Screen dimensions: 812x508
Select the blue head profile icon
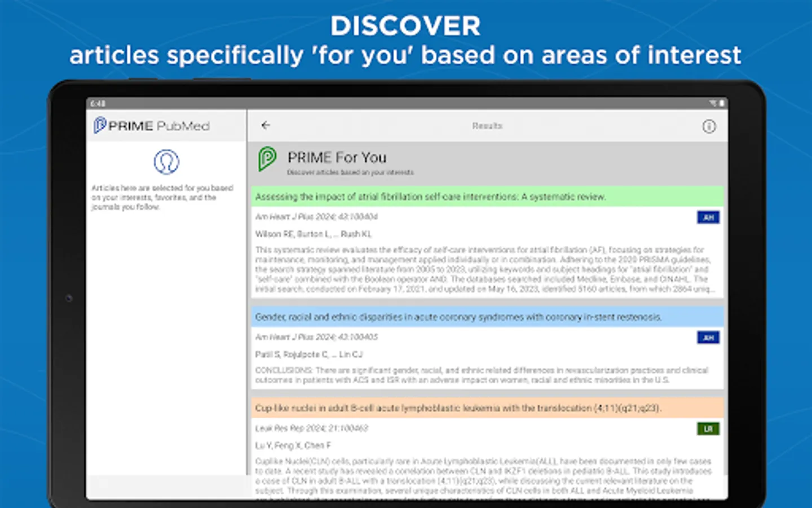166,162
